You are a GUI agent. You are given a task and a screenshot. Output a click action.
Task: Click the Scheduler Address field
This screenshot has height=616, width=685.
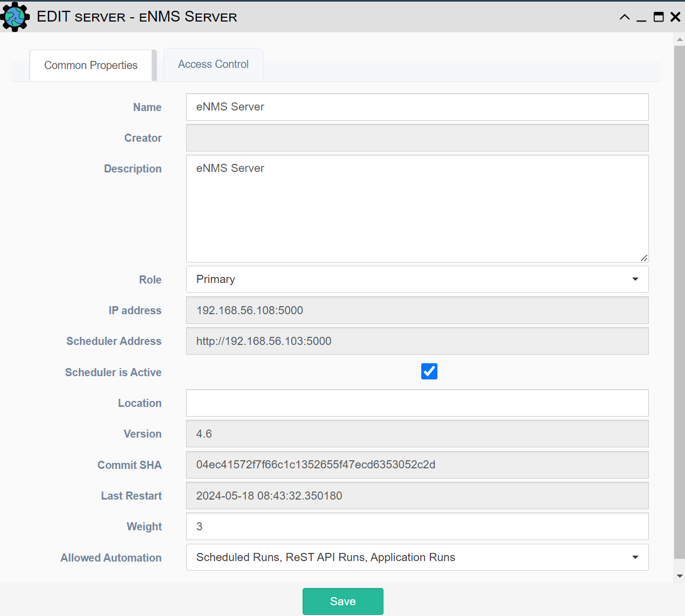click(x=417, y=341)
